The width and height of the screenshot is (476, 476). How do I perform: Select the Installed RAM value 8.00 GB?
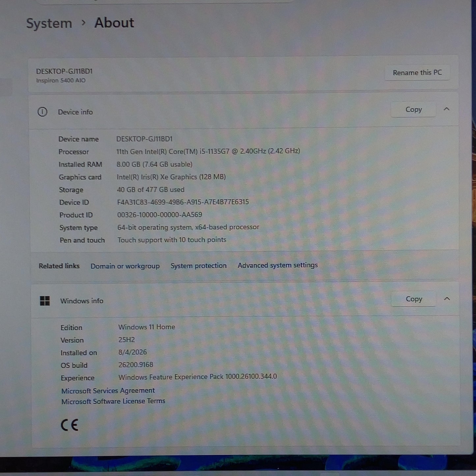click(x=154, y=164)
